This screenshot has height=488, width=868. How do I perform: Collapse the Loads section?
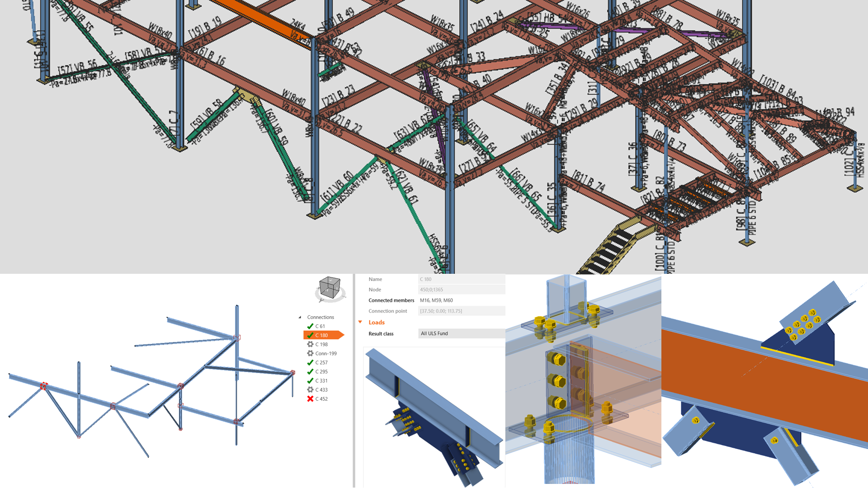coord(360,322)
